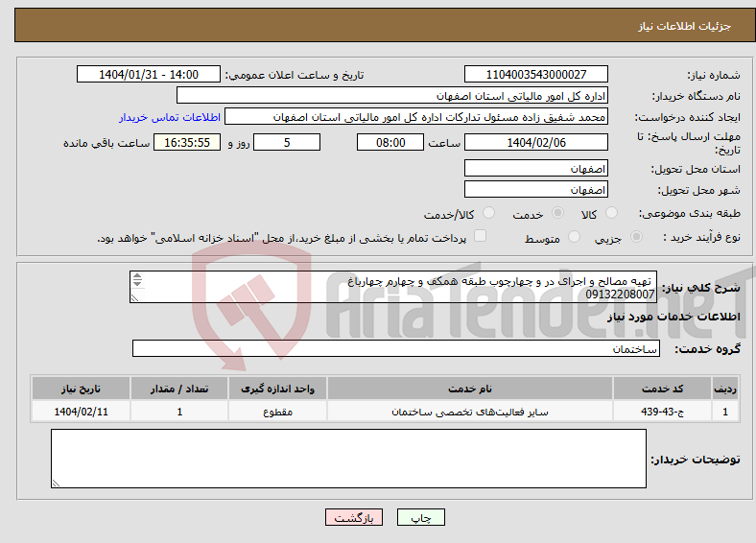The image size is (756, 543).
Task: Click the کد خدمت column header
Action: (x=663, y=389)
